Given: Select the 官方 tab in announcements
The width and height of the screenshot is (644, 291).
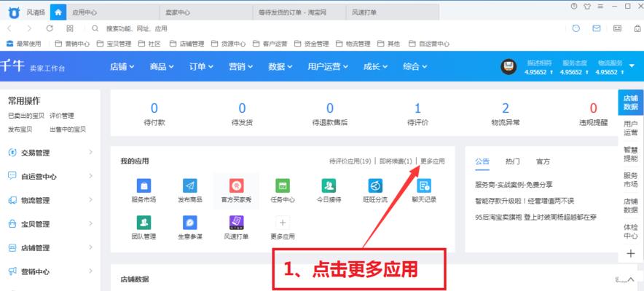Looking at the screenshot, I should click(543, 161).
